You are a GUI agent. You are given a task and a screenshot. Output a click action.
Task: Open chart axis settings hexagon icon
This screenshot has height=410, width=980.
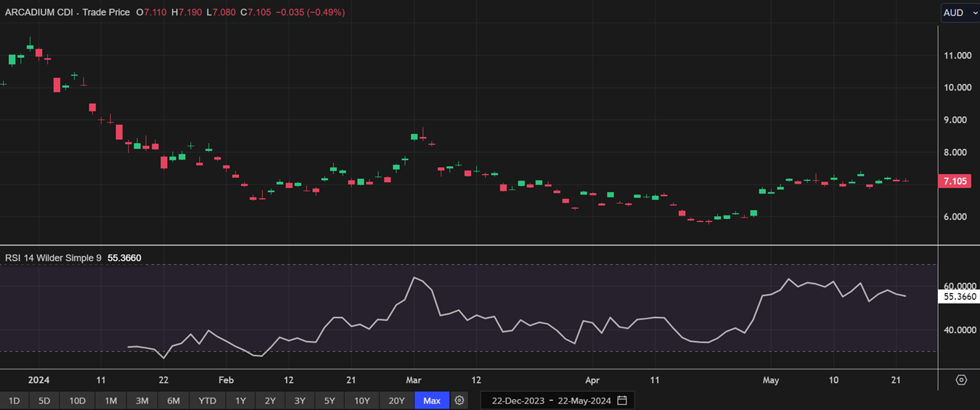tap(961, 380)
